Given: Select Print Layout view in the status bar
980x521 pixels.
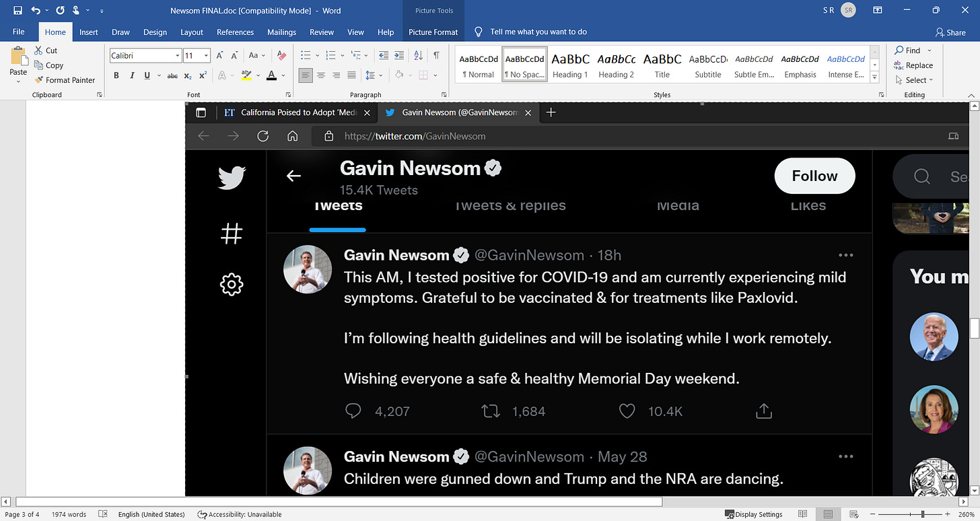Looking at the screenshot, I should (829, 514).
